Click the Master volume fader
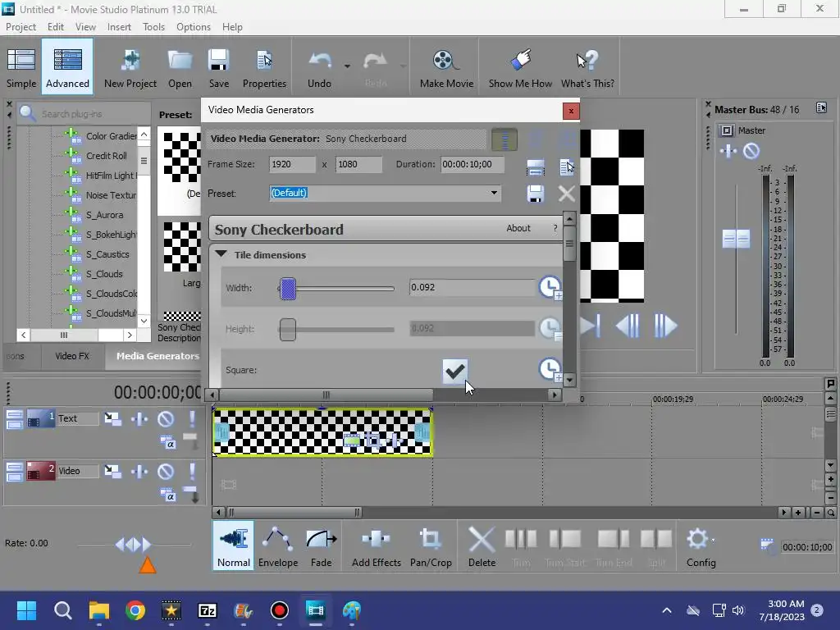 [x=736, y=239]
